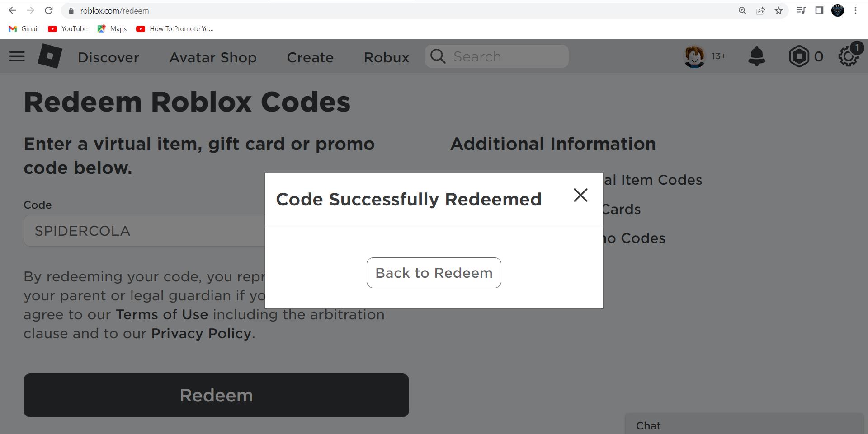Click the Roblox logo icon
Image resolution: width=868 pixels, height=434 pixels.
[50, 56]
